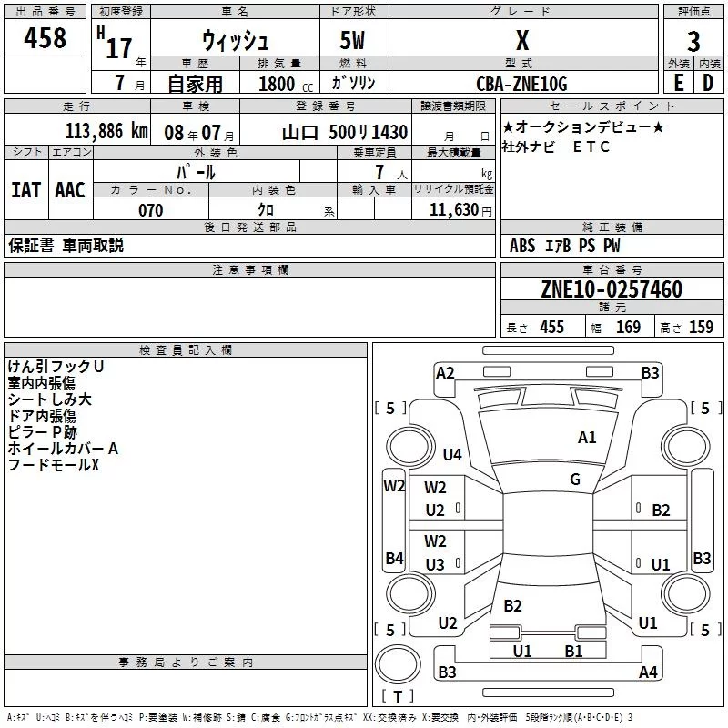Click inspector note シートしみ大

(x=50, y=399)
